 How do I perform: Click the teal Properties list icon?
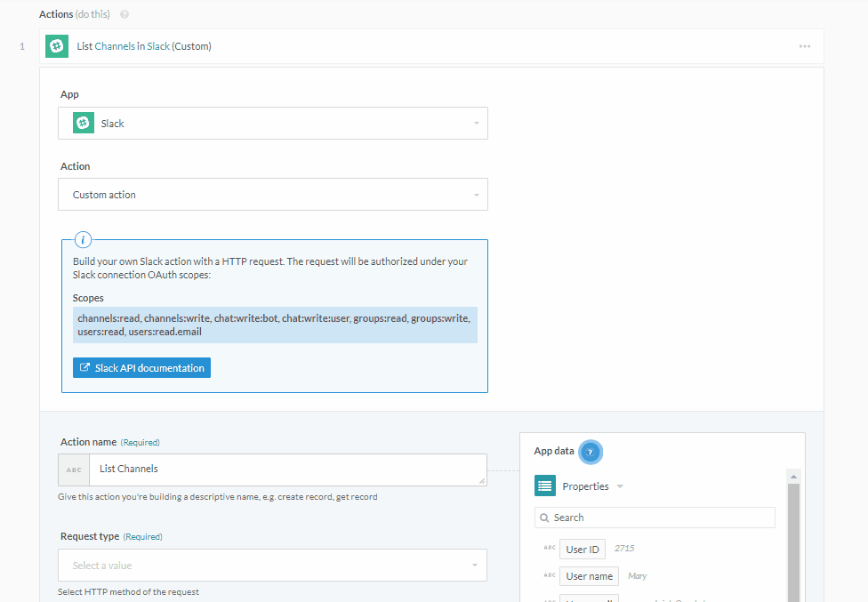(545, 486)
